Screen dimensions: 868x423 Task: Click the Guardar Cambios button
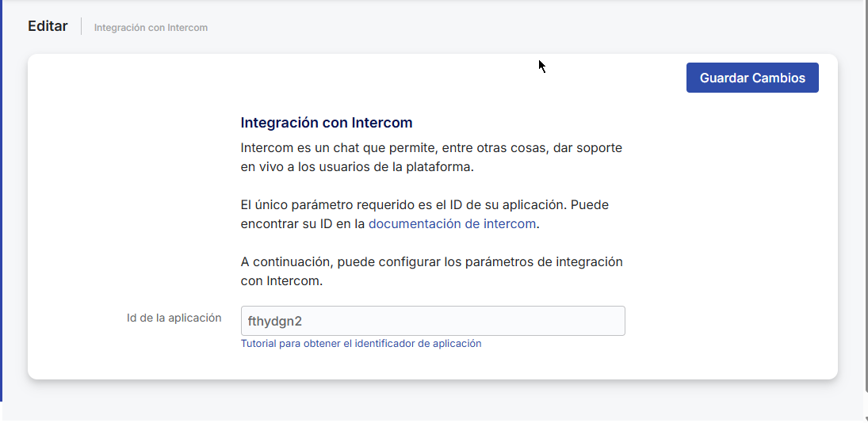pyautogui.click(x=751, y=78)
